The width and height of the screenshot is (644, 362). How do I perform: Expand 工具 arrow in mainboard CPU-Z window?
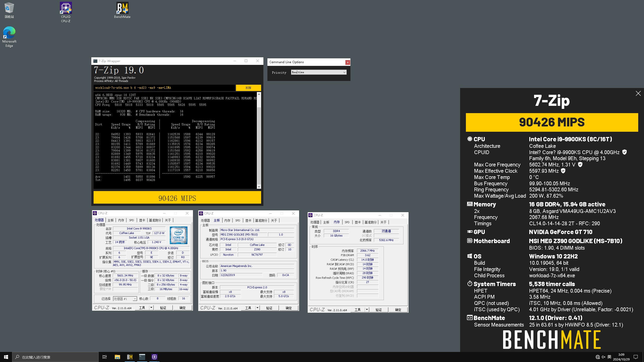(x=257, y=308)
